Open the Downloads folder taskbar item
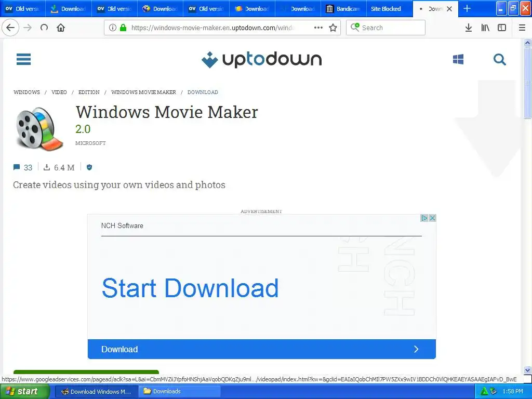This screenshot has height=399, width=532. point(179,392)
